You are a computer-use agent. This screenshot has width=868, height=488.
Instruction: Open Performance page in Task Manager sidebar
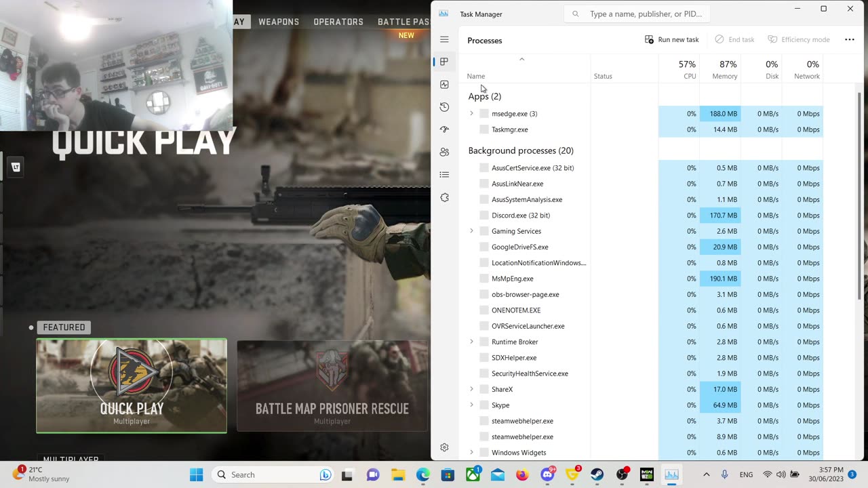pyautogui.click(x=444, y=85)
